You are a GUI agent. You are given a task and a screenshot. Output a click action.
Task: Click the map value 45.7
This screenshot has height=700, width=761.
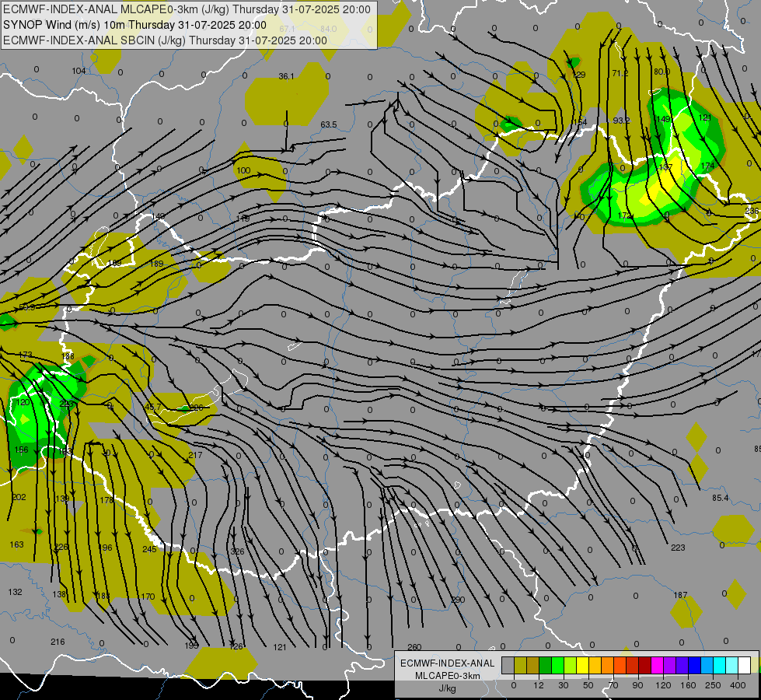(x=153, y=407)
